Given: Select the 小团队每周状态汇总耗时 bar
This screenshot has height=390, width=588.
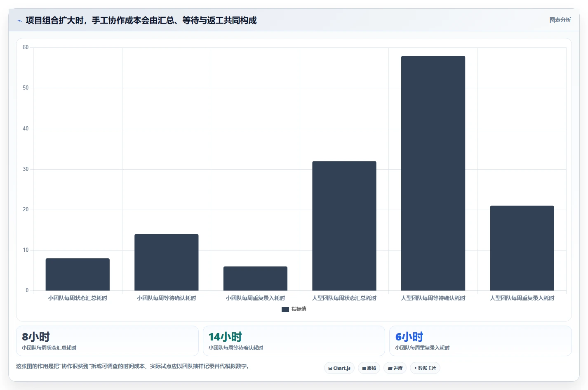Looking at the screenshot, I should [78, 274].
